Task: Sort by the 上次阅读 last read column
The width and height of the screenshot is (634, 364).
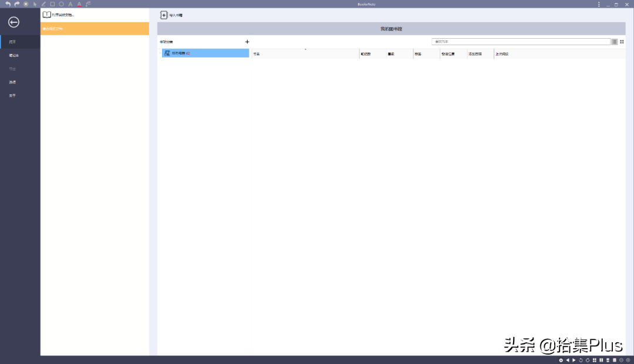Action: (x=559, y=54)
